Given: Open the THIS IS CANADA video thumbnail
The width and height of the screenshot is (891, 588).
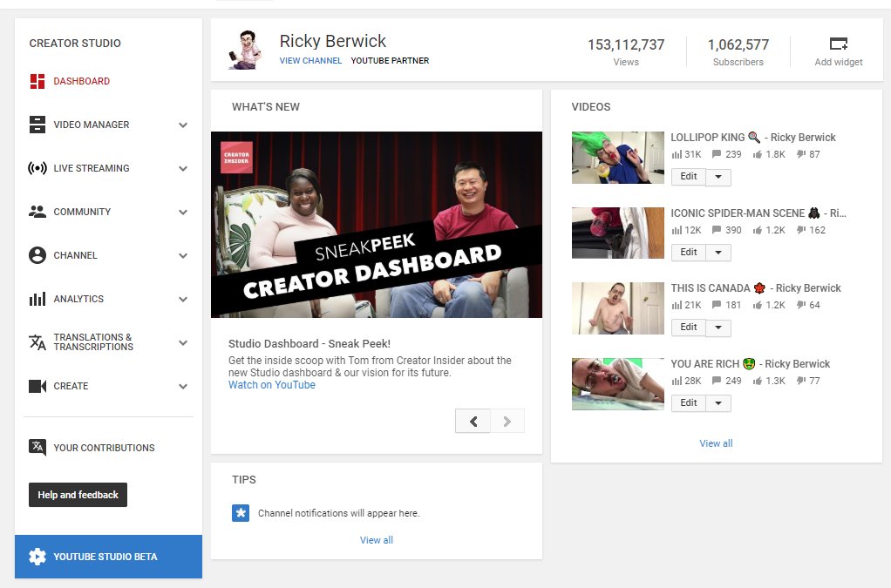Looking at the screenshot, I should (617, 308).
